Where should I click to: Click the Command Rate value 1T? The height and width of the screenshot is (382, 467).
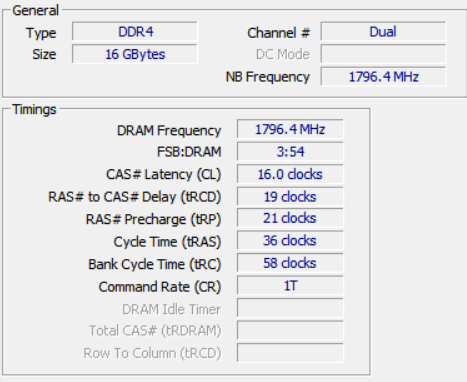coord(290,286)
